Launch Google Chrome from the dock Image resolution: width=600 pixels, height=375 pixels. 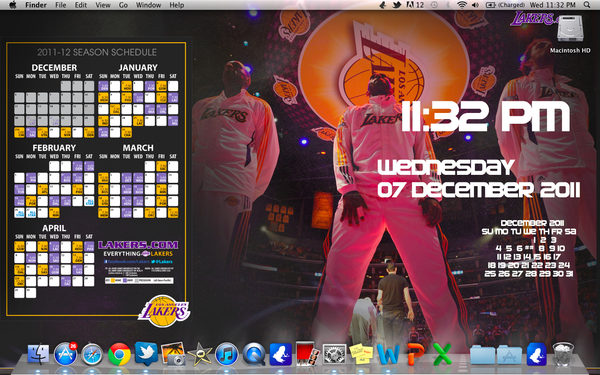(x=119, y=354)
